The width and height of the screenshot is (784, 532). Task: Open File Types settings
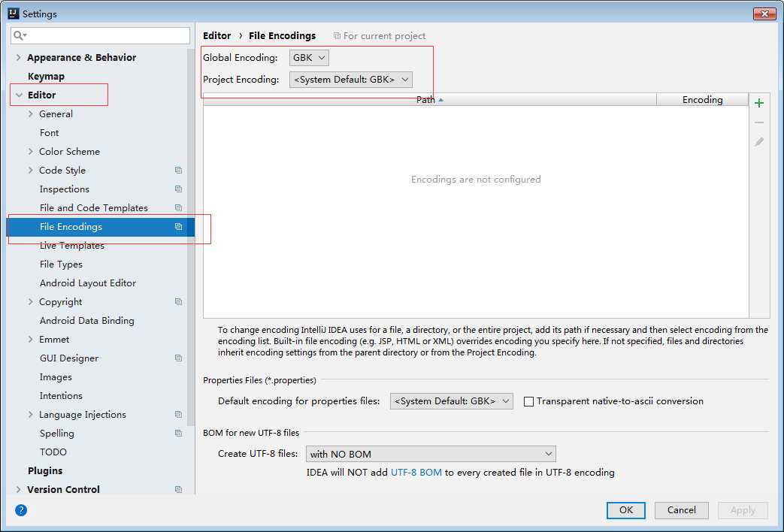(61, 264)
